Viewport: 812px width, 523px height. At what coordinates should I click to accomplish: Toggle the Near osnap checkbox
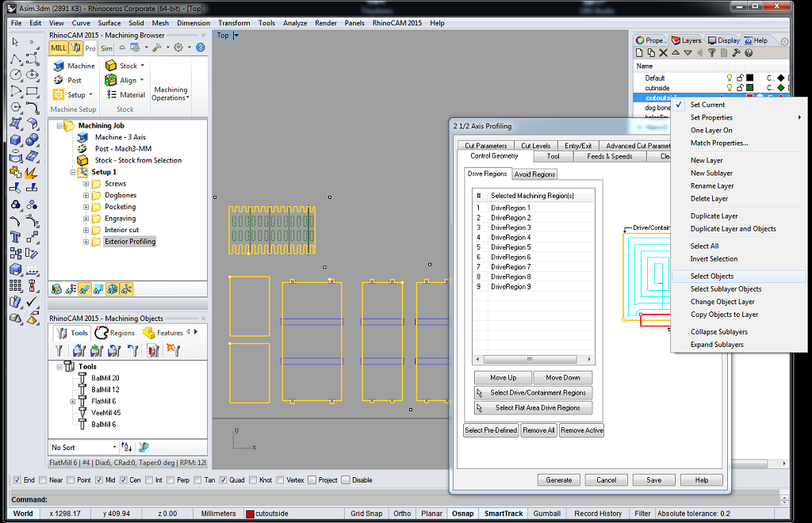tap(43, 480)
